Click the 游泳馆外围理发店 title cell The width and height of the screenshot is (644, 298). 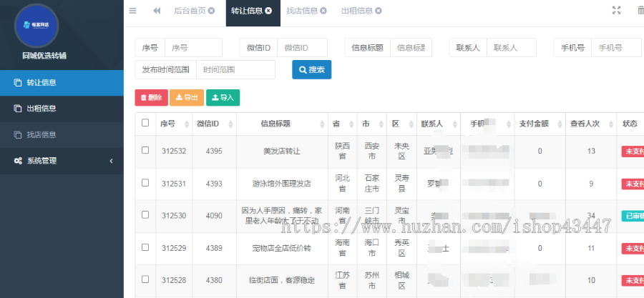tap(282, 184)
